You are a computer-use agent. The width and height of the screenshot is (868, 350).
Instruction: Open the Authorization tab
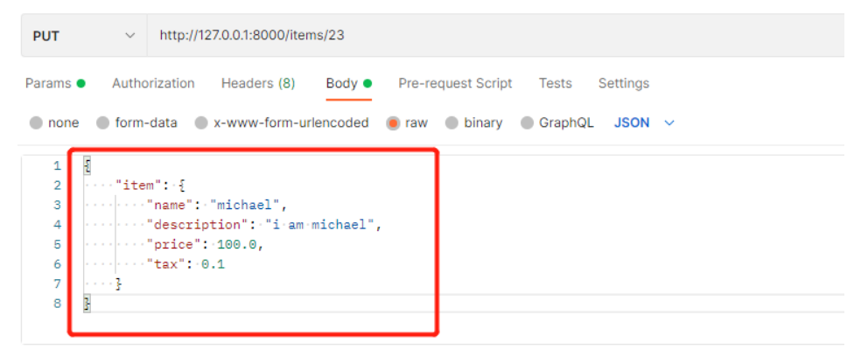(153, 83)
